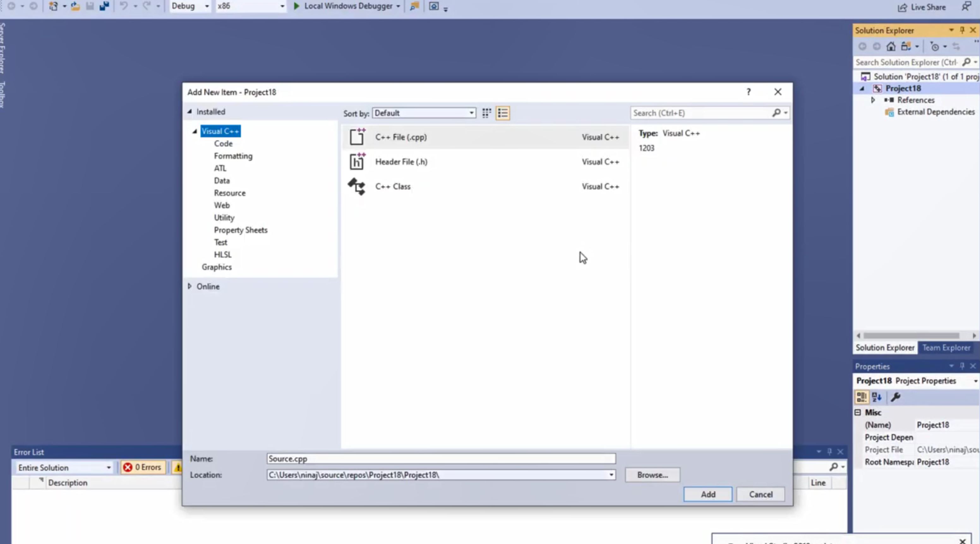Open dialog help question mark
The image size is (980, 544).
(x=748, y=92)
